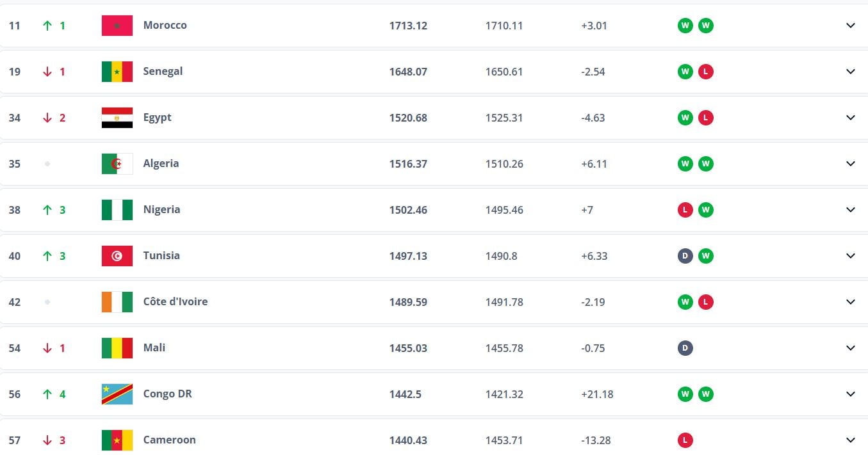Click the Cameroon flag icon
Screen dimensions: 868x455
pyautogui.click(x=117, y=440)
